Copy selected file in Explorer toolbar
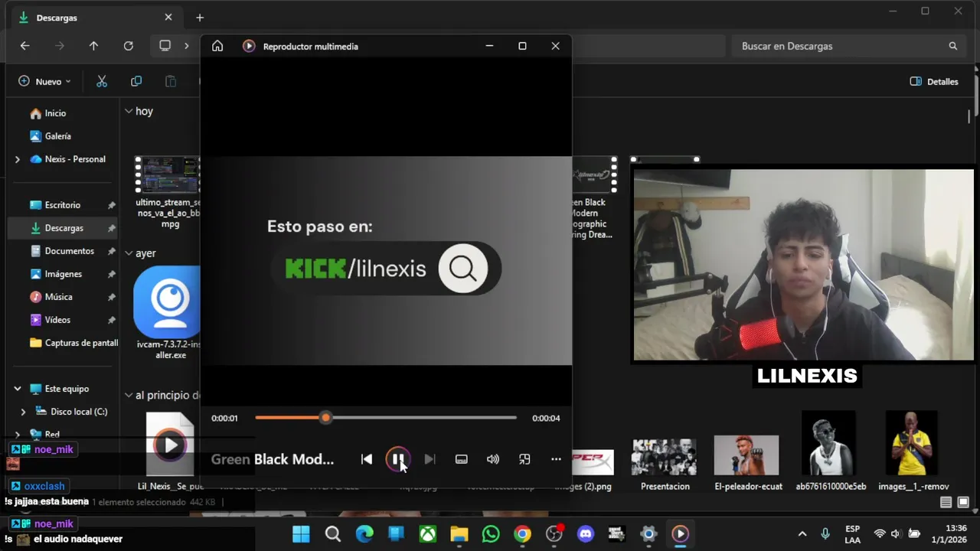Viewport: 980px width, 551px height. (x=136, y=81)
